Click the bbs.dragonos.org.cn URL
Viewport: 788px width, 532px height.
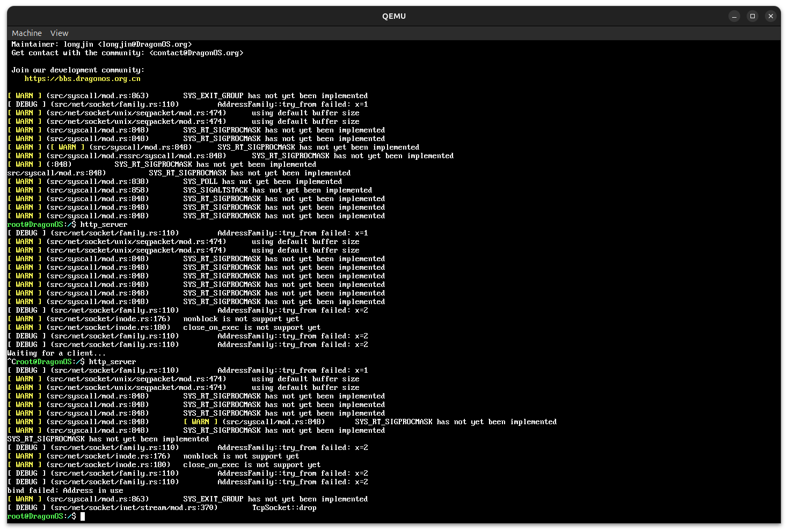coord(82,79)
